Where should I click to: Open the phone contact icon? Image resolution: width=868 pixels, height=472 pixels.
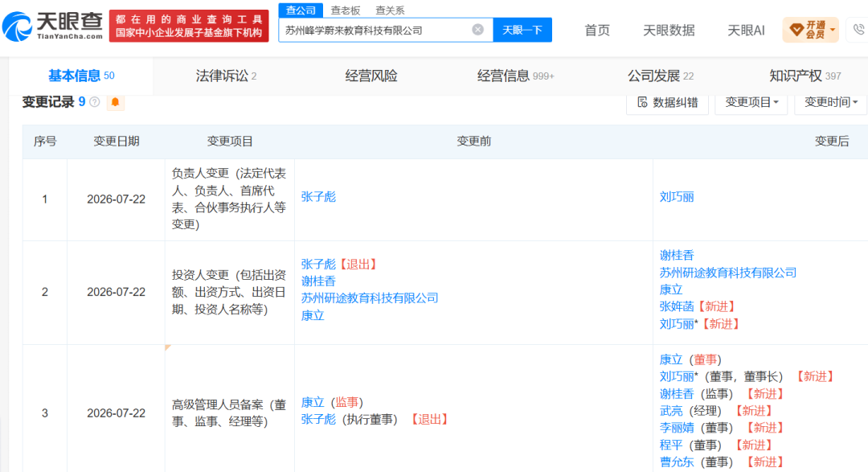point(858,30)
